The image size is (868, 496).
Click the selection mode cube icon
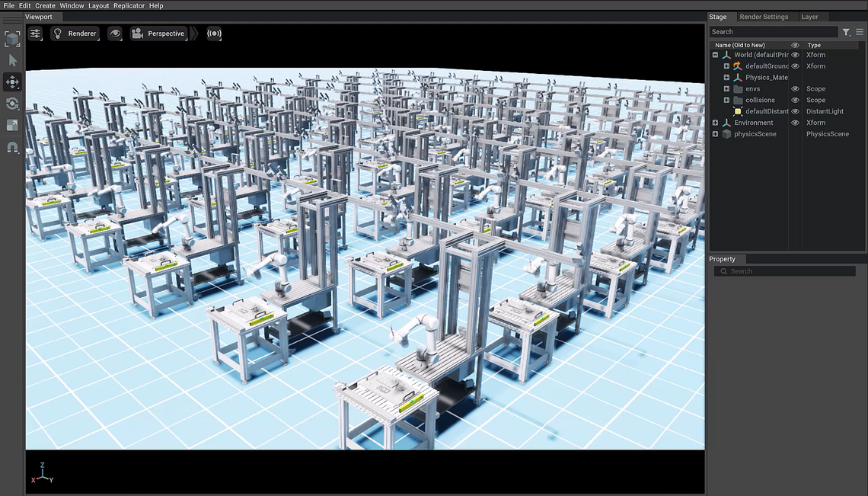[12, 39]
